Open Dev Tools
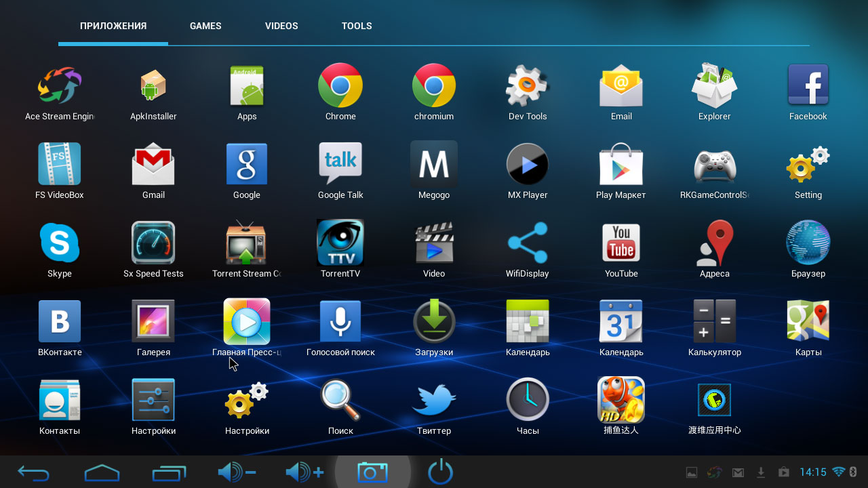Screen dimensions: 868x488 [528, 85]
